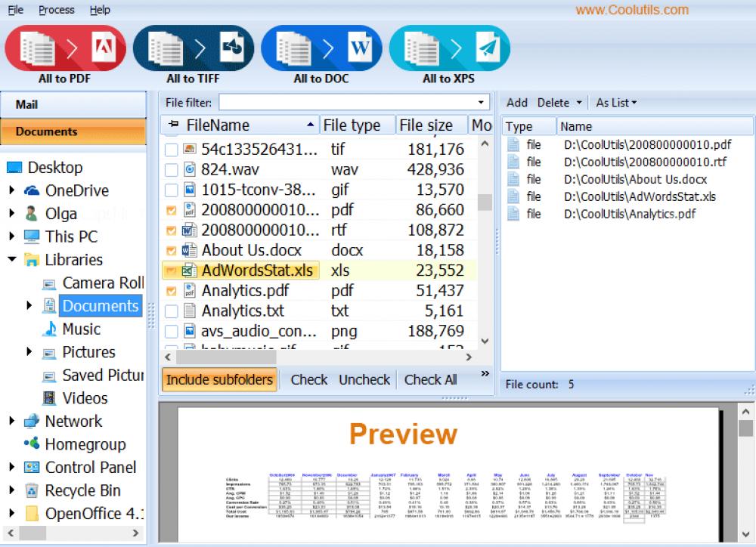The width and height of the screenshot is (756, 547).
Task: Open the File filter dropdown arrow
Action: pyautogui.click(x=482, y=101)
